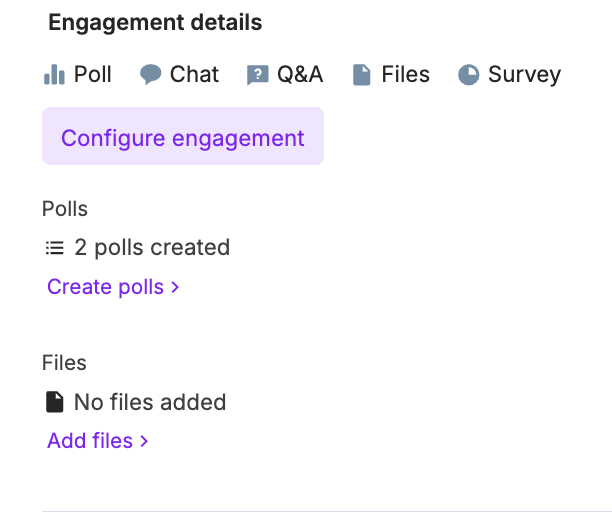The height and width of the screenshot is (530, 612).
Task: Click the list icon beside polls created
Action: (x=55, y=247)
